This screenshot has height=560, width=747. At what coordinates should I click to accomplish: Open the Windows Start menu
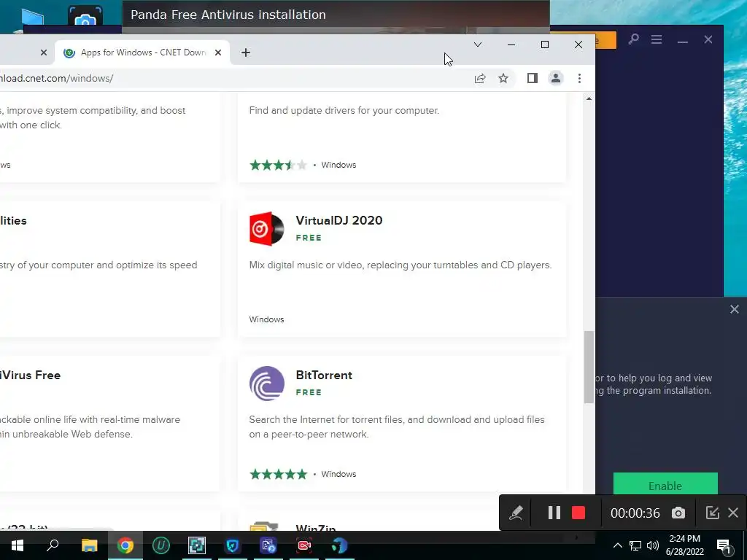click(x=18, y=545)
